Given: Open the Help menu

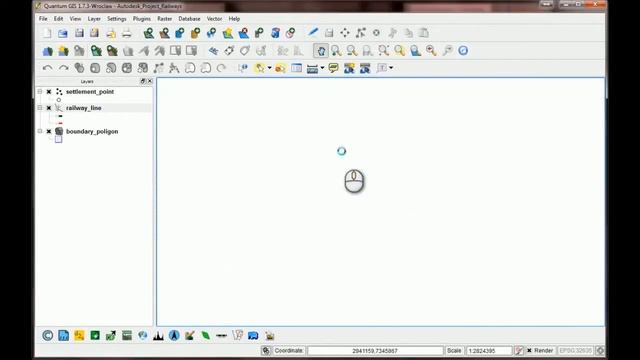Looking at the screenshot, I should 234,19.
